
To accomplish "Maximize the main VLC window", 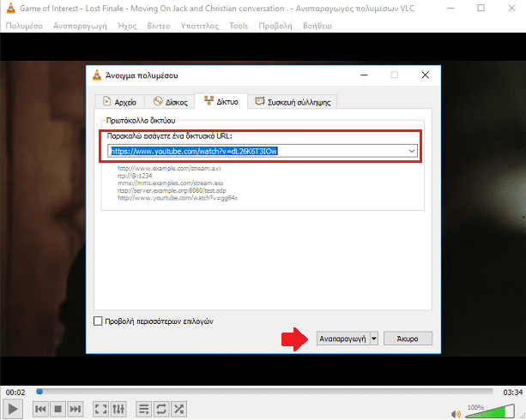I will [x=481, y=8].
